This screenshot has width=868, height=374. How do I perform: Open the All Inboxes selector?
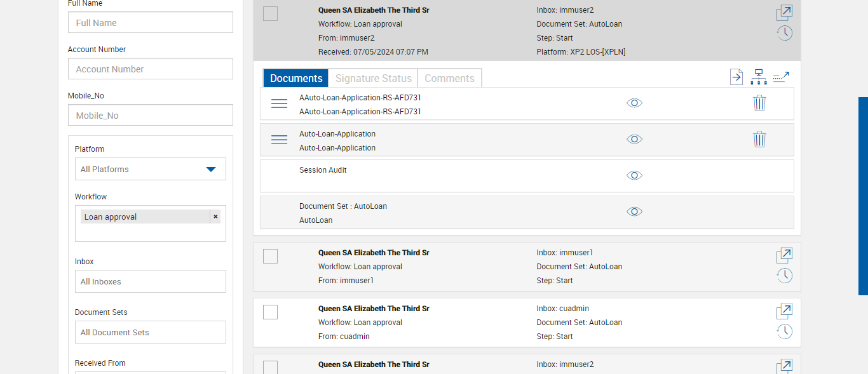151,282
